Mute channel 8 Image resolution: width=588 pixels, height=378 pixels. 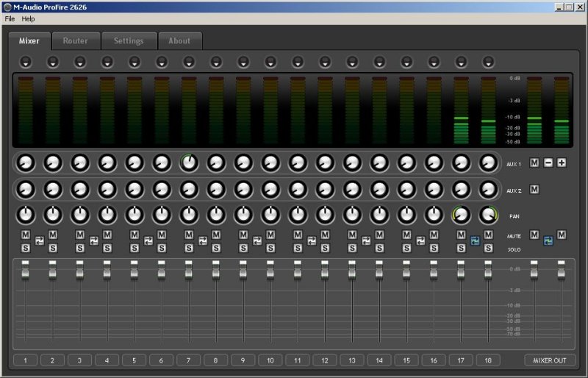(216, 235)
